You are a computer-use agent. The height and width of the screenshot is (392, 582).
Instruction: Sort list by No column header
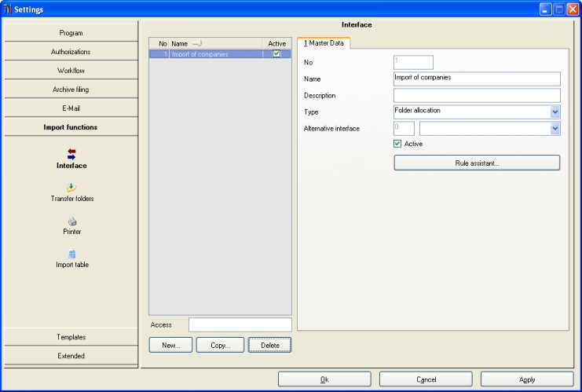pyautogui.click(x=160, y=44)
